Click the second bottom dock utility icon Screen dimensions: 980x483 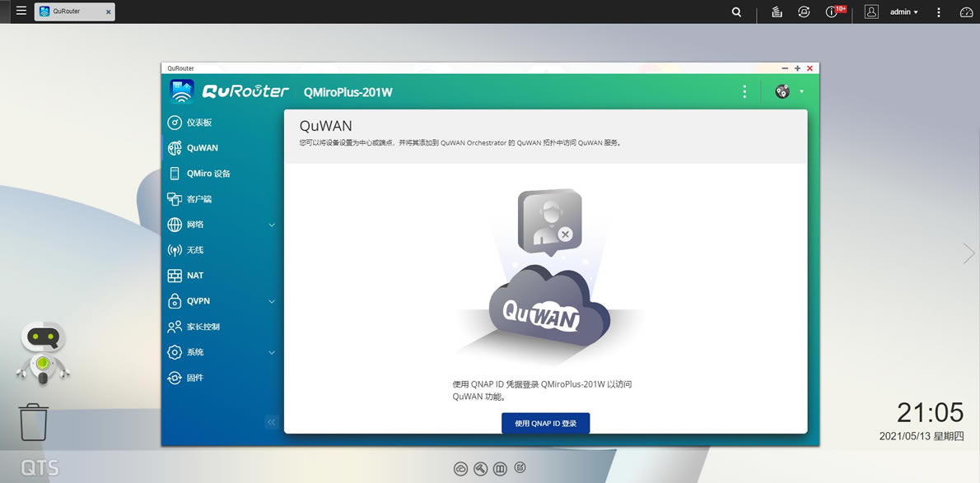480,468
